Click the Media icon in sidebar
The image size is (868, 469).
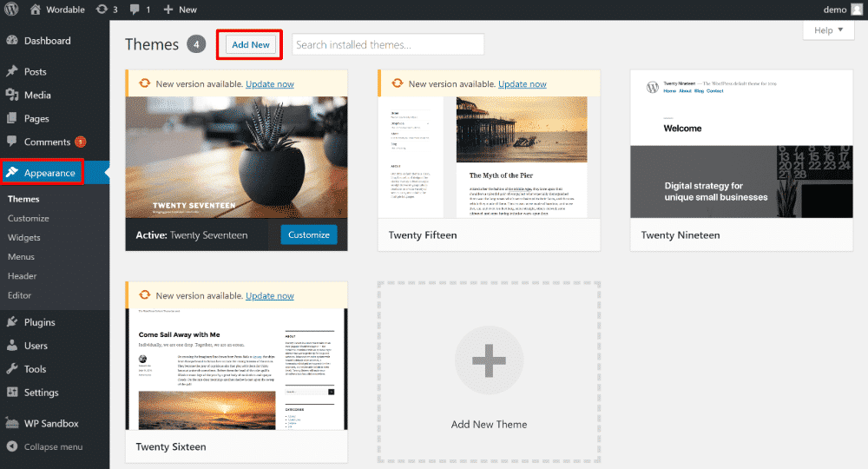[x=11, y=95]
